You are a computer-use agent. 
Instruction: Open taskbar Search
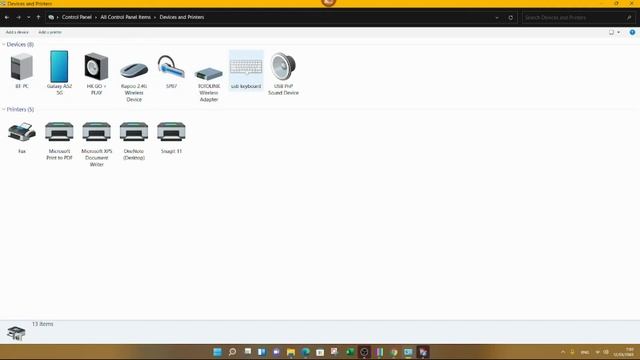(x=232, y=352)
